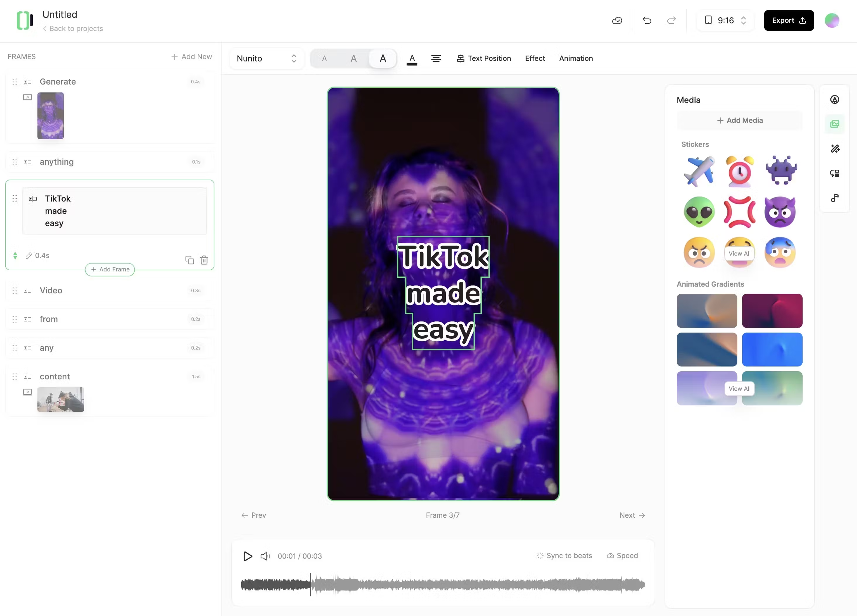This screenshot has width=857, height=616.
Task: Open the text color picker
Action: click(412, 58)
